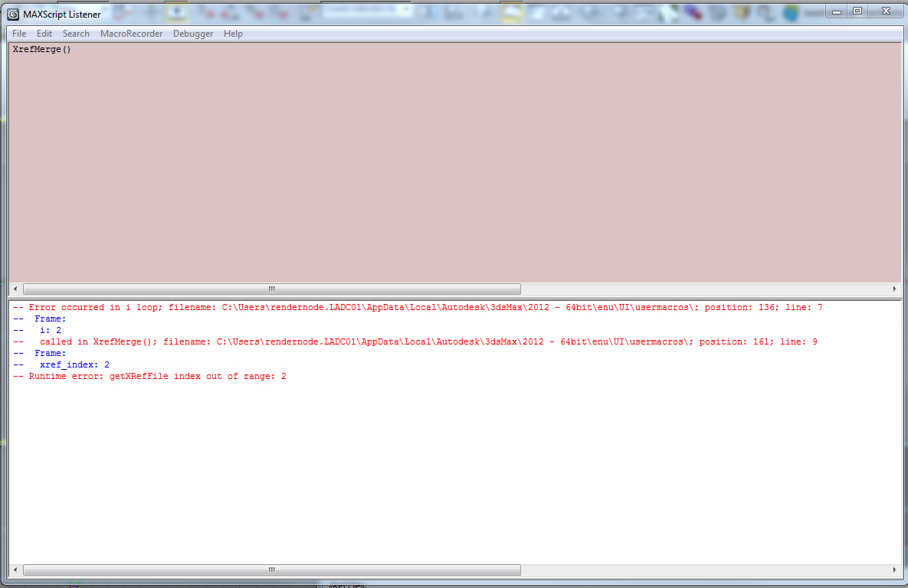The height and width of the screenshot is (588, 908).
Task: Open the File menu
Action: click(x=19, y=34)
